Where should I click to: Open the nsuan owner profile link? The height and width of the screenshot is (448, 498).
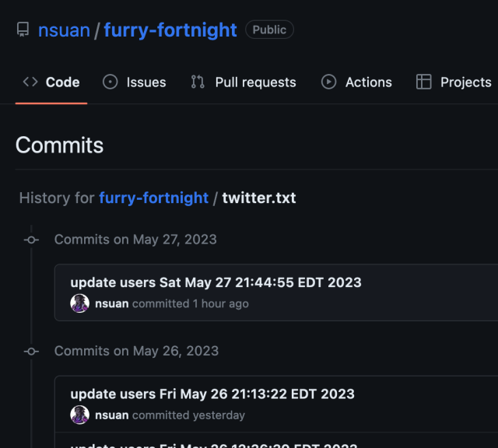(x=64, y=30)
